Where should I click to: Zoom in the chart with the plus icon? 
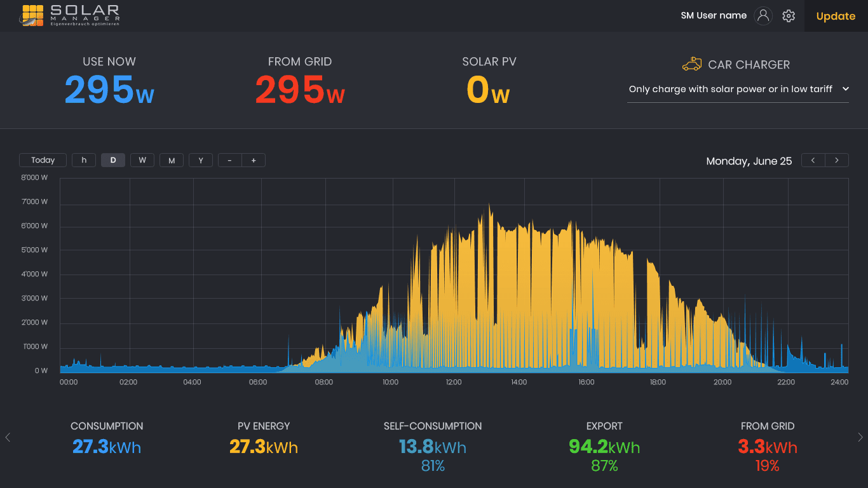coord(254,160)
